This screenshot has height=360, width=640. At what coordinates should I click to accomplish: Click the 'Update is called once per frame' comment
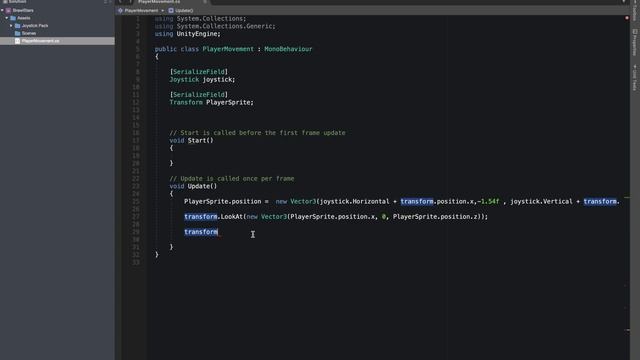[231, 179]
